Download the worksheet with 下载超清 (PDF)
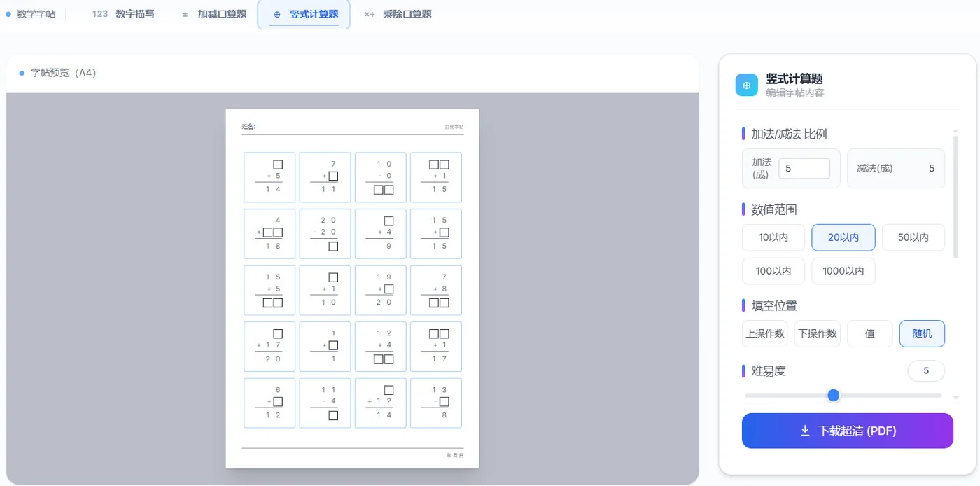Viewport: 980px width, 486px height. pyautogui.click(x=848, y=431)
